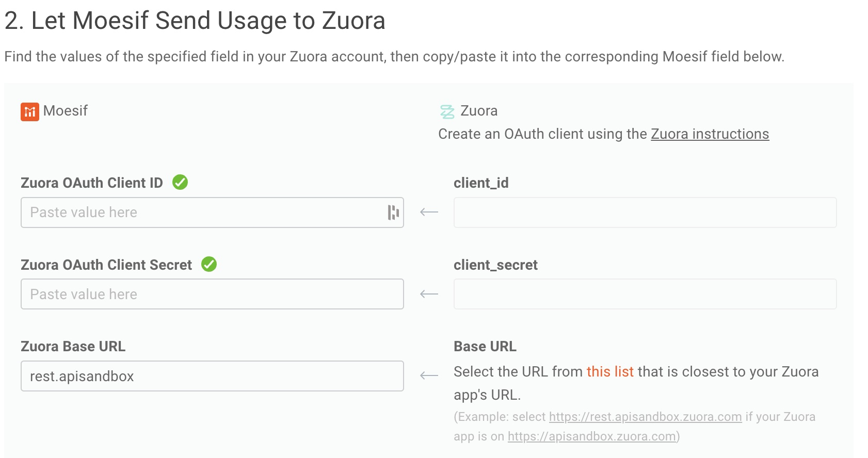
Task: Click the arrow icon next to client_id
Action: [429, 212]
